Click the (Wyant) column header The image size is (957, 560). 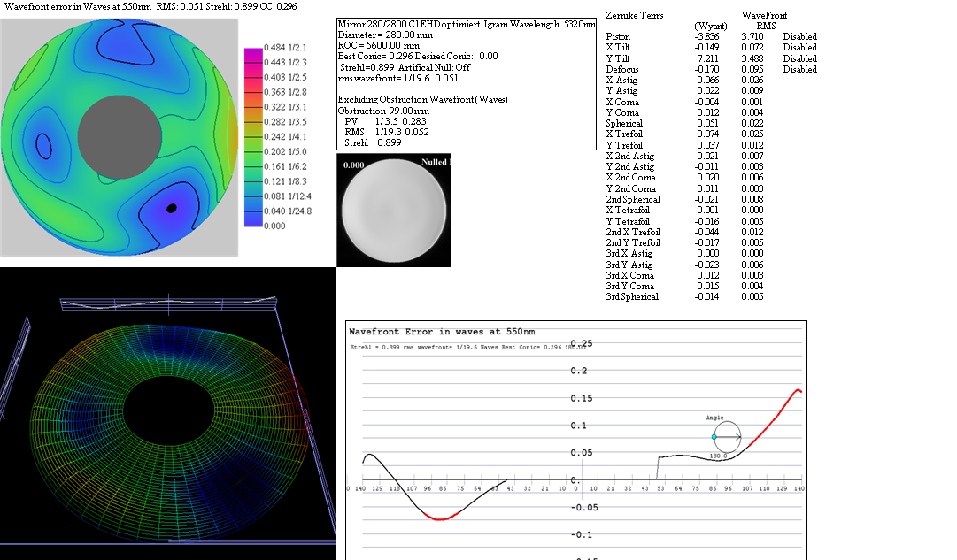click(x=713, y=27)
